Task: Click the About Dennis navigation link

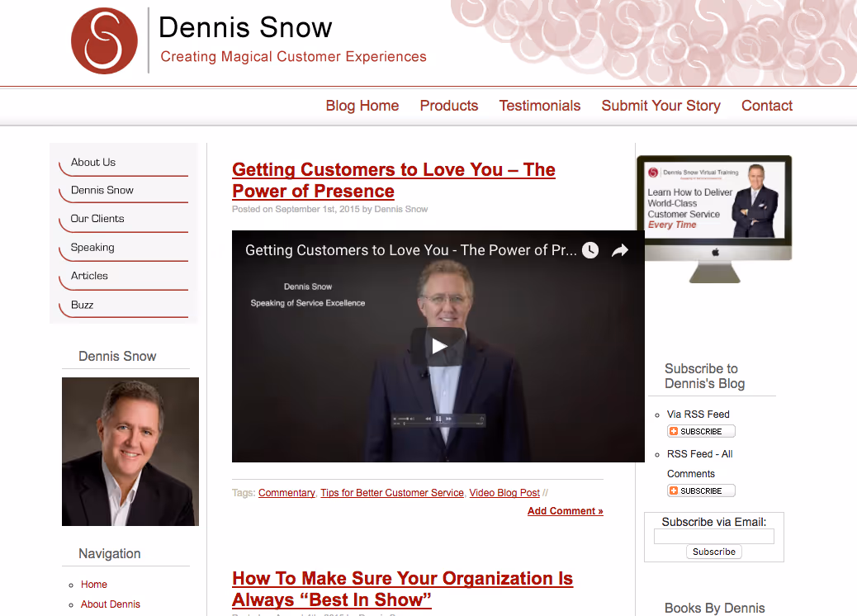Action: [111, 604]
